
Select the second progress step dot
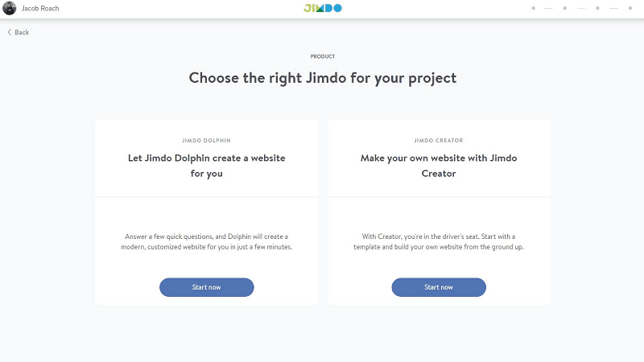565,8
